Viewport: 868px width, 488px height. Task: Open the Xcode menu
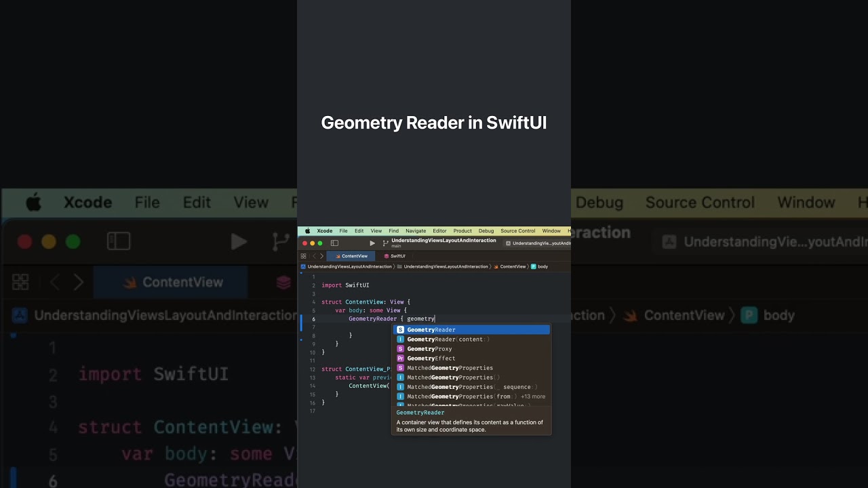pyautogui.click(x=325, y=231)
